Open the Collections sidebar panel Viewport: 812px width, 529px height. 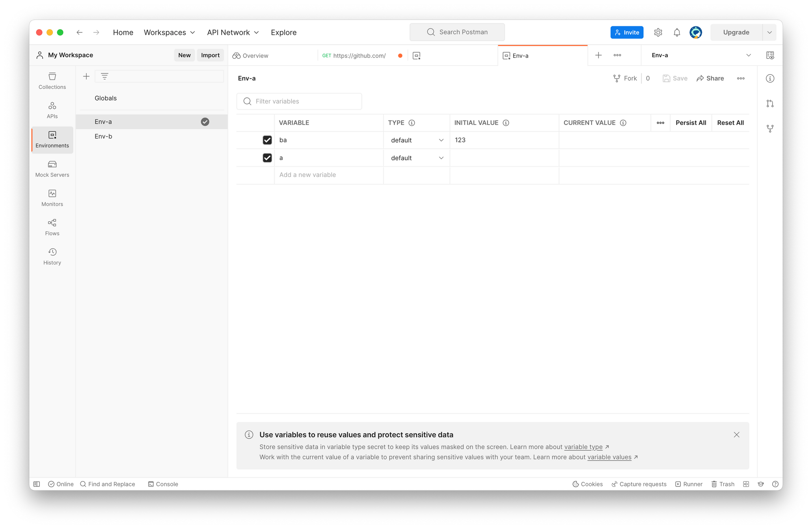point(52,80)
